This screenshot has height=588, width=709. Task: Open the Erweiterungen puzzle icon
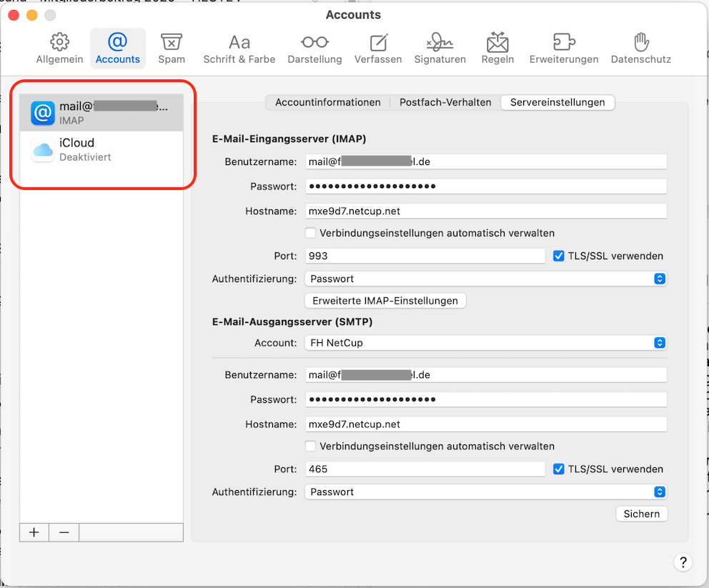(x=564, y=49)
